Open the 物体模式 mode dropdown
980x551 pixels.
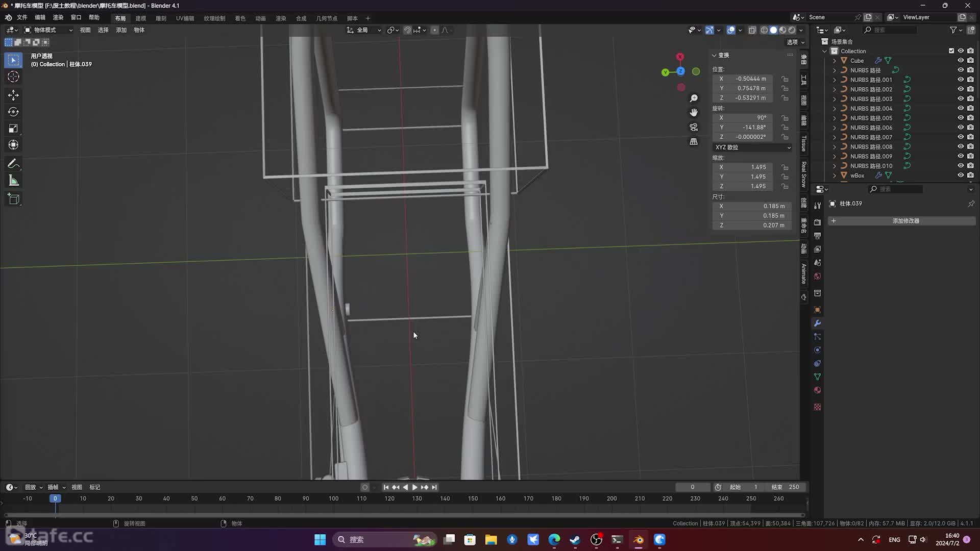[48, 30]
